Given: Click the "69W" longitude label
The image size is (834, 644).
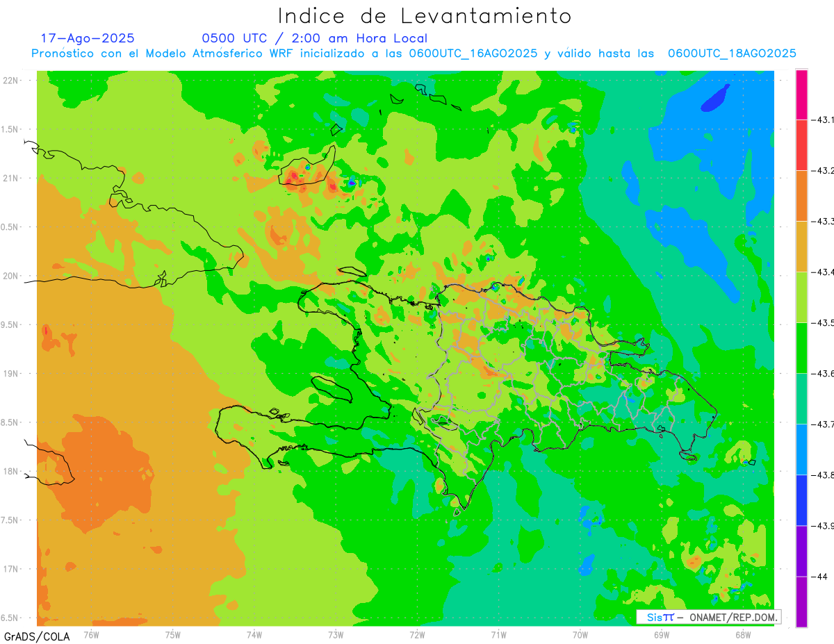Looking at the screenshot, I should click(x=662, y=634).
